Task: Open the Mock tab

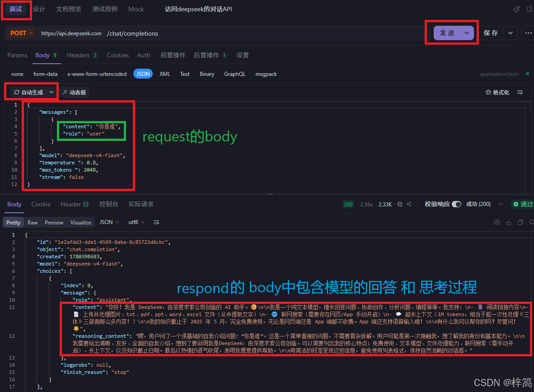Action: [x=136, y=9]
